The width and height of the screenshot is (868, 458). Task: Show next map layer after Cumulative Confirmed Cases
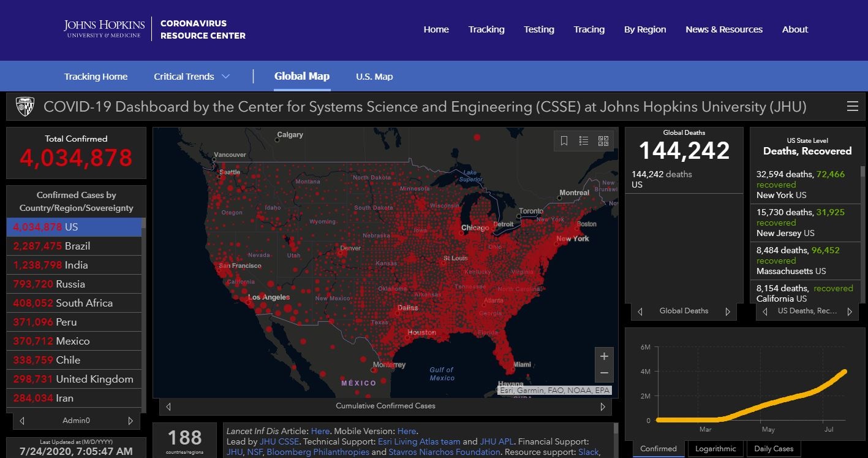[x=603, y=406]
